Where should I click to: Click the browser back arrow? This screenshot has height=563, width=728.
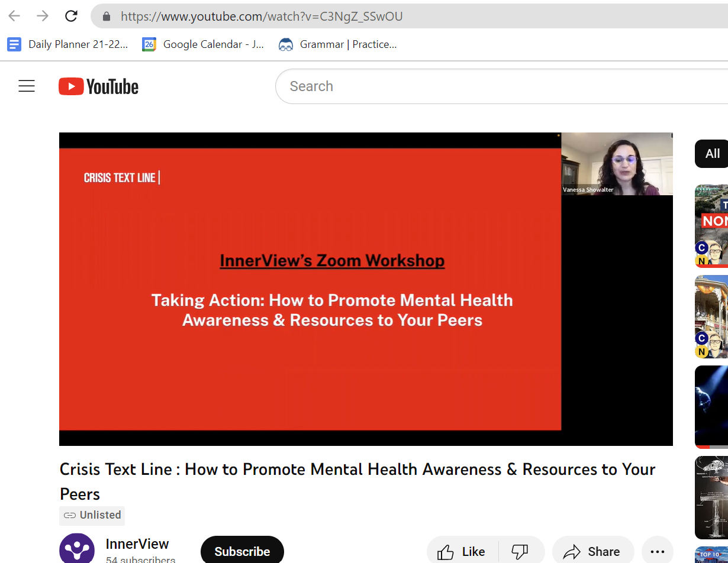[14, 16]
